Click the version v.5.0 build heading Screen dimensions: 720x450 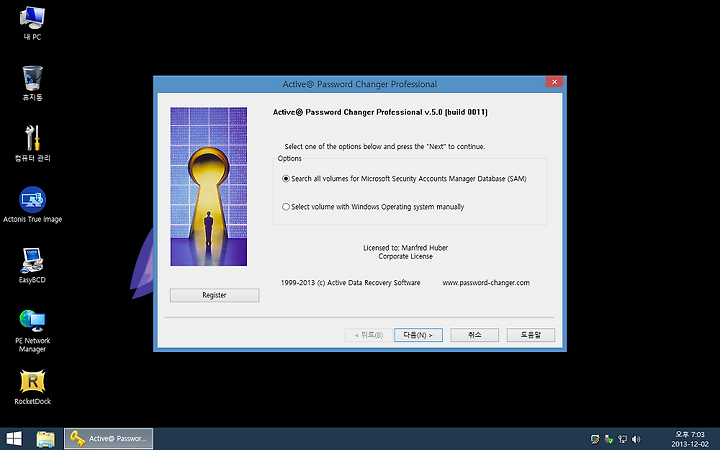(380, 112)
